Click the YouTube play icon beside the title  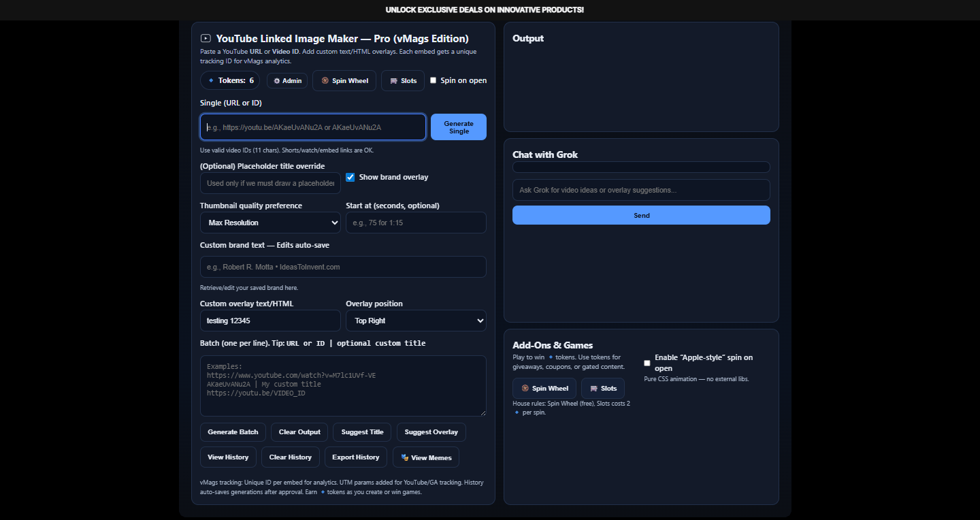point(206,39)
